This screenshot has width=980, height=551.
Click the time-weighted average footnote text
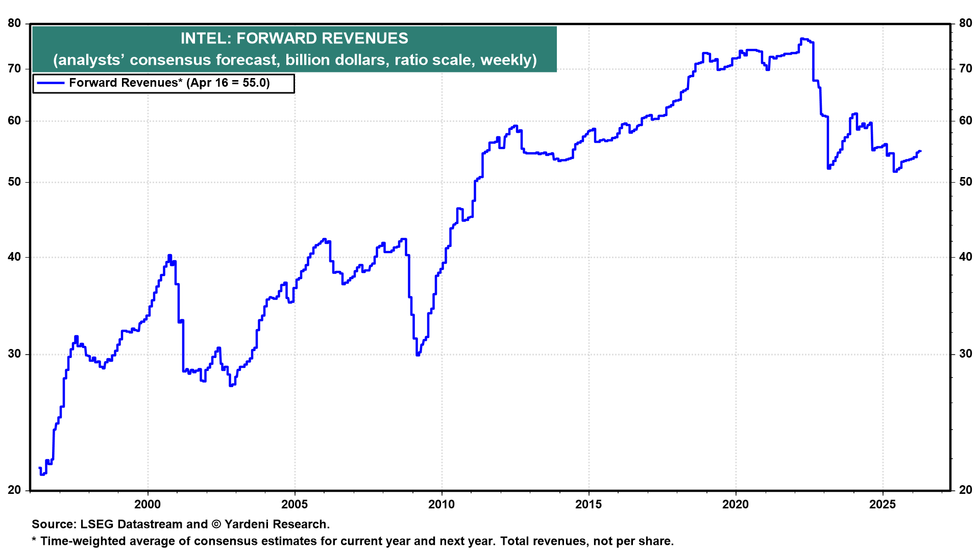pos(352,541)
